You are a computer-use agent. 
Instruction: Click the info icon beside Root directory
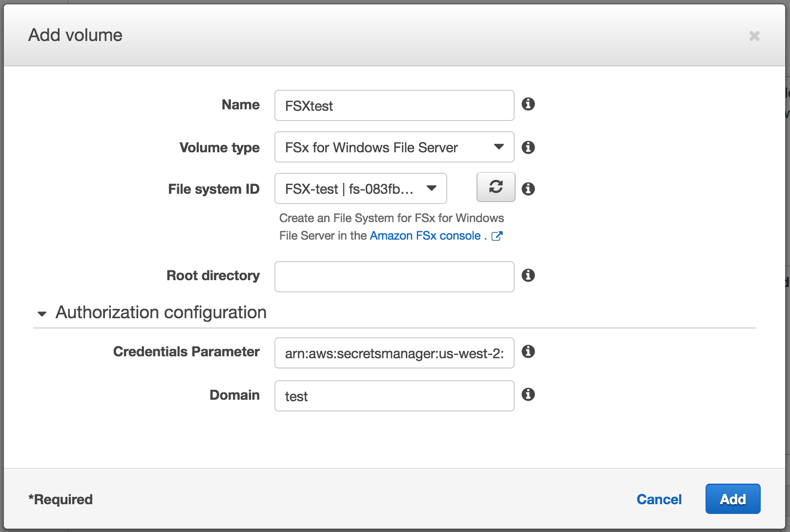(x=528, y=275)
